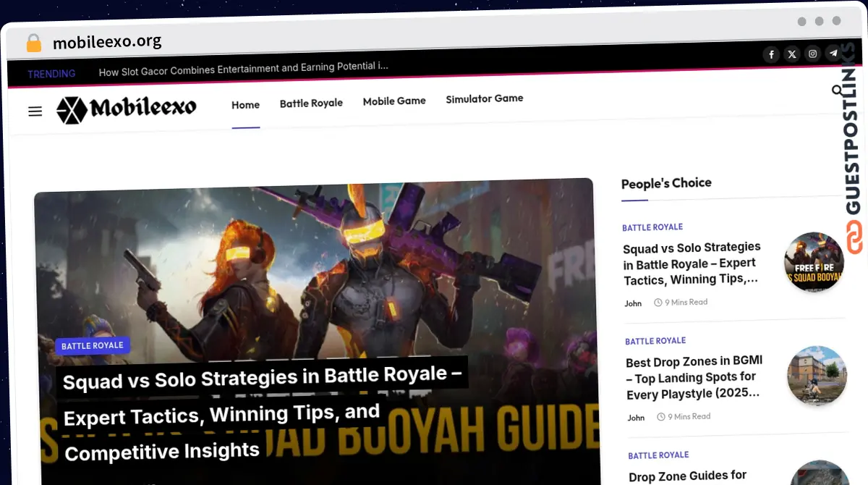
Task: Open the Drop Zone Guides article link
Action: coord(687,476)
